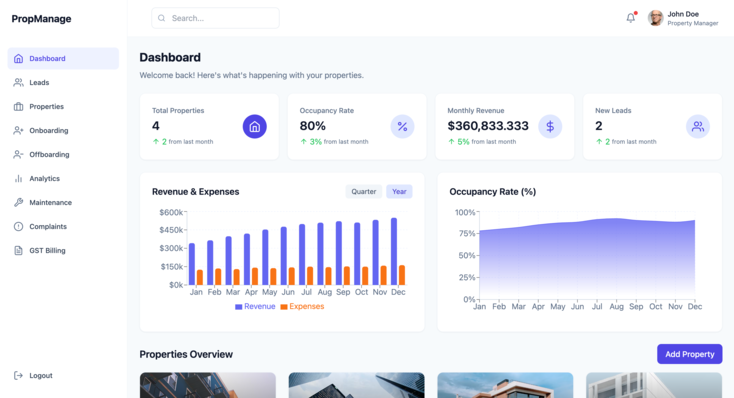Image resolution: width=734 pixels, height=398 pixels.
Task: Open Analytics from the sidebar
Action: pyautogui.click(x=63, y=178)
